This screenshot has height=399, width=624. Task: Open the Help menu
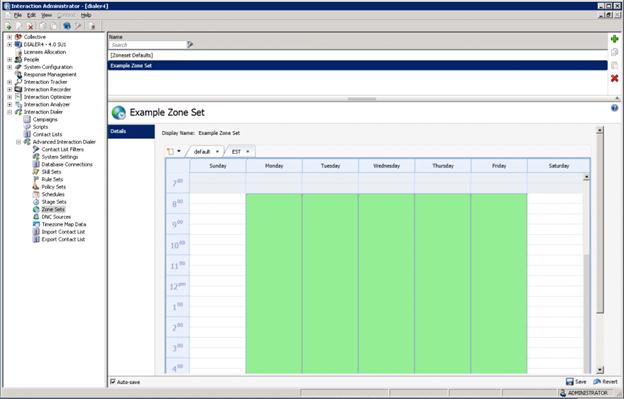(x=86, y=15)
